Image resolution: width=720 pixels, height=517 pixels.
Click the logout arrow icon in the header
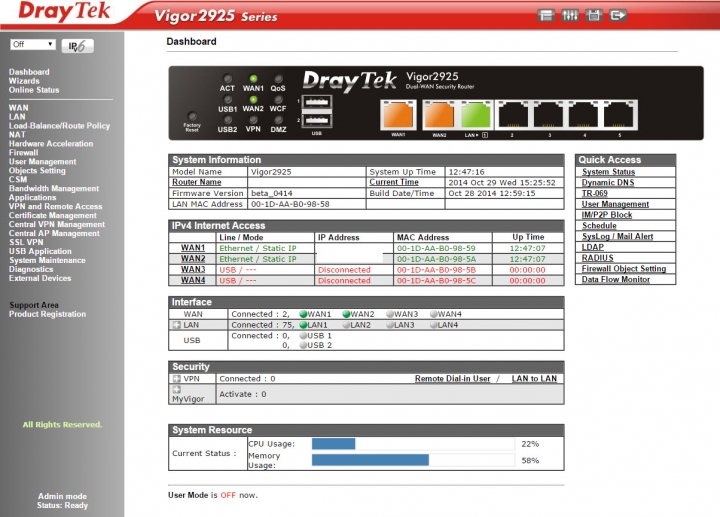618,16
